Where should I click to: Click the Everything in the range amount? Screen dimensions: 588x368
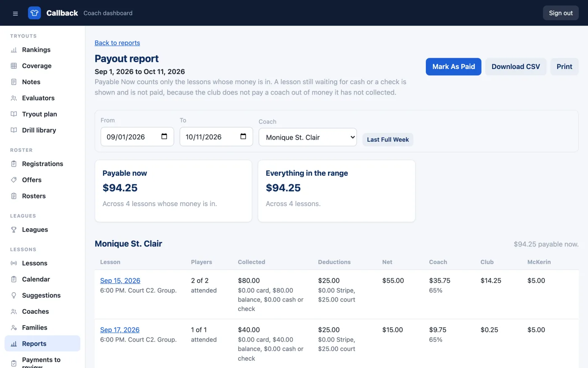click(x=283, y=188)
